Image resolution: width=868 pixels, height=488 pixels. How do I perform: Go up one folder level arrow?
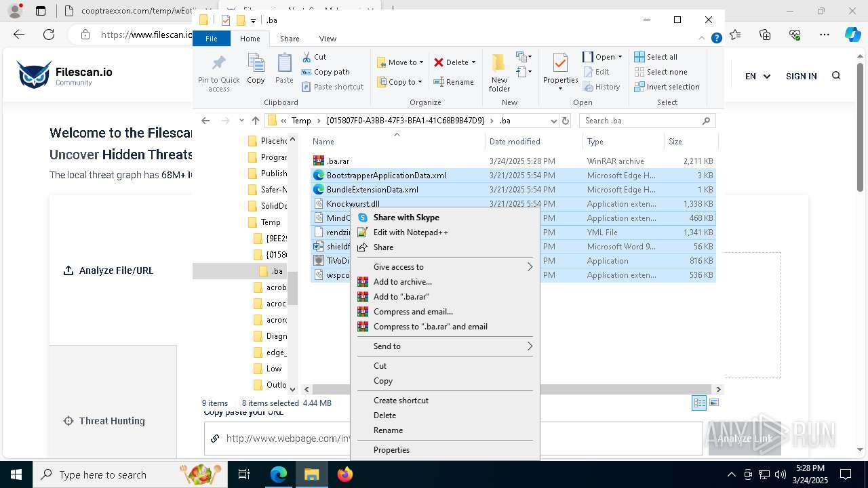[x=256, y=121]
